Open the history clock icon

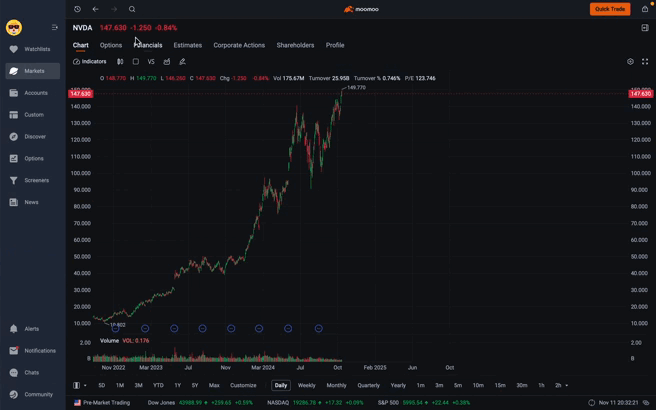[77, 9]
